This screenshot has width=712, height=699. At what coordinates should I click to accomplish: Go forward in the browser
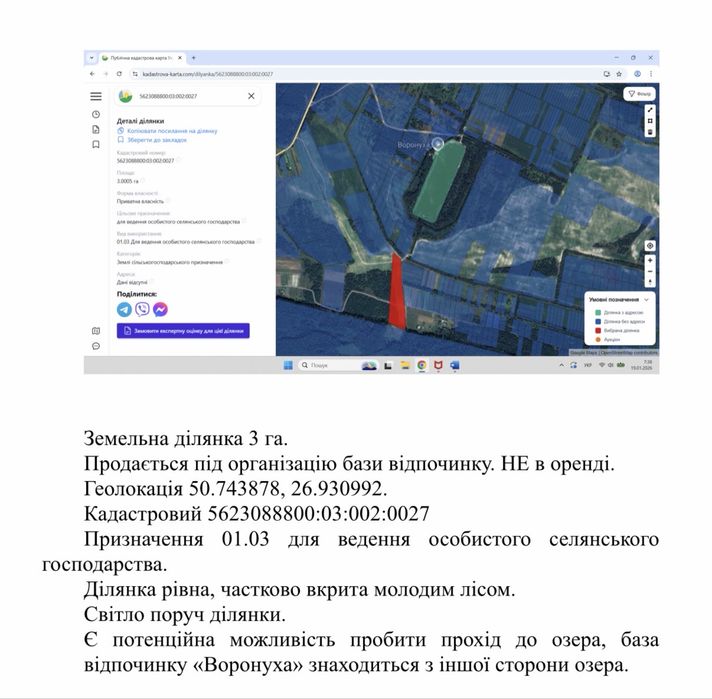(x=106, y=74)
